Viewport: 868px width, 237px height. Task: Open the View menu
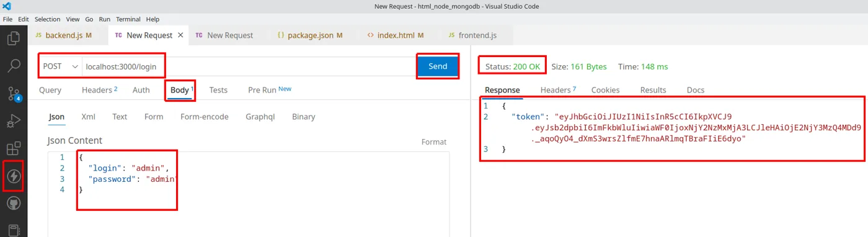point(72,19)
